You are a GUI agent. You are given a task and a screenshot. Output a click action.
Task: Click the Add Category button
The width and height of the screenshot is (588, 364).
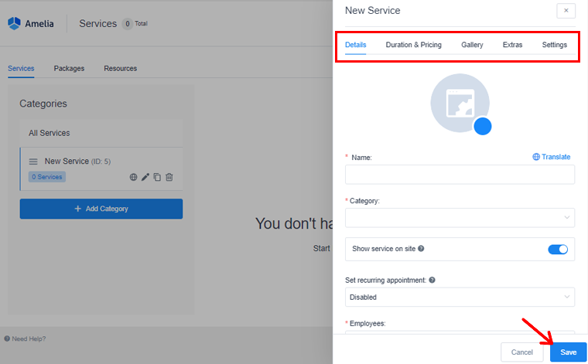101,209
